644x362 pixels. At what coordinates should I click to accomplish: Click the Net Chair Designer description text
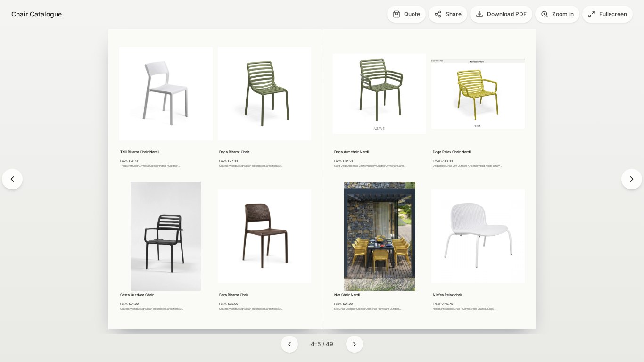368,309
